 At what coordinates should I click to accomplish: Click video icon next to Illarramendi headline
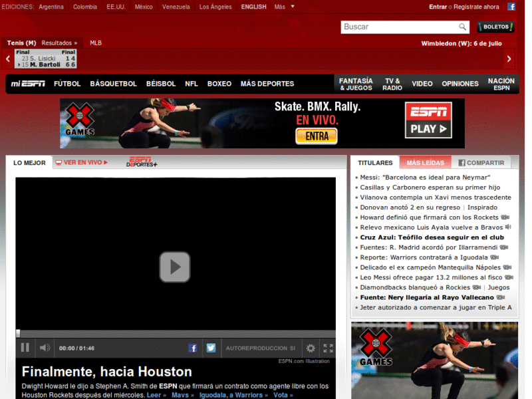click(x=504, y=247)
